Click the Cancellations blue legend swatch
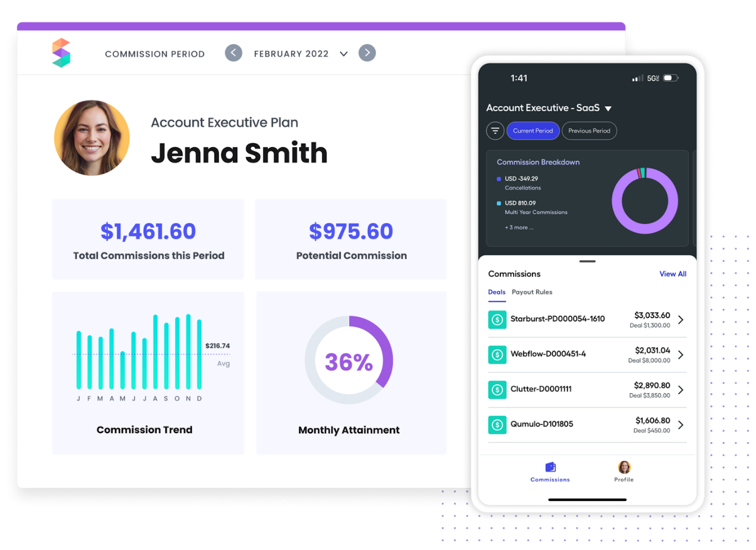 [x=499, y=179]
